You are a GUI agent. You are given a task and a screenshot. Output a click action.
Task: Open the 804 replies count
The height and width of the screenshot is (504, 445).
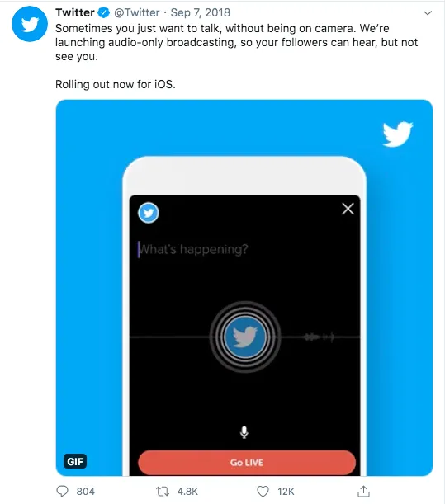[x=86, y=492]
